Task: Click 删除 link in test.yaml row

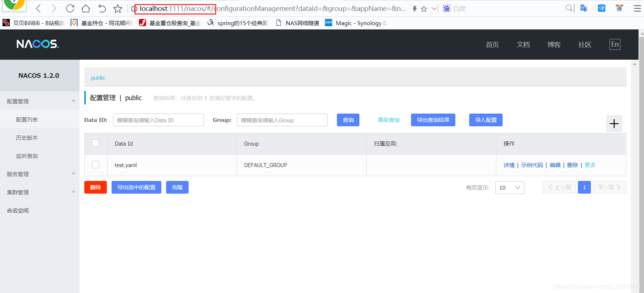Action: click(x=572, y=165)
